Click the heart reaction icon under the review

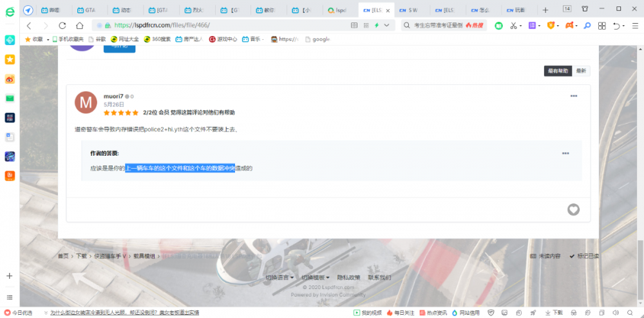573,210
